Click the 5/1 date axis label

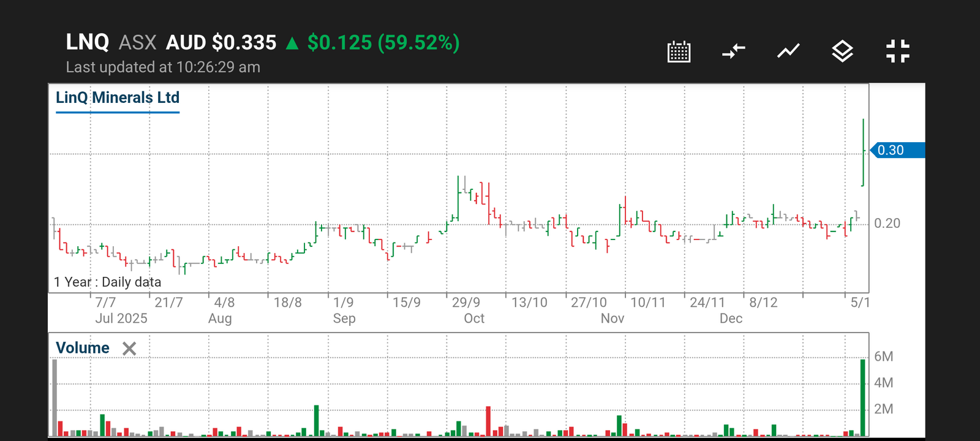tap(860, 303)
